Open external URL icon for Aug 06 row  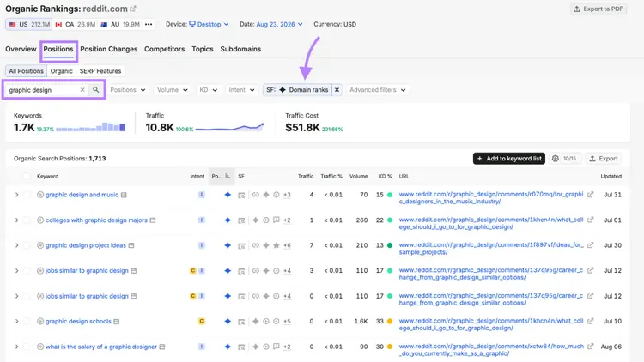click(x=590, y=347)
